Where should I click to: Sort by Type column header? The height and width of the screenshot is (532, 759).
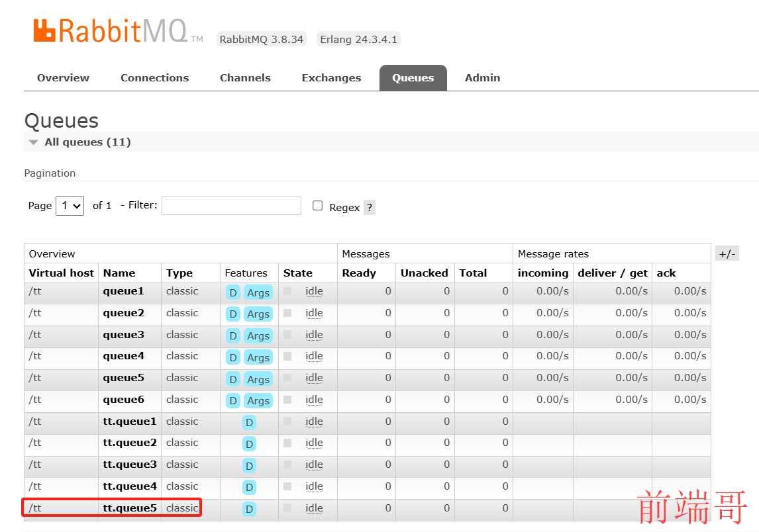pos(179,273)
